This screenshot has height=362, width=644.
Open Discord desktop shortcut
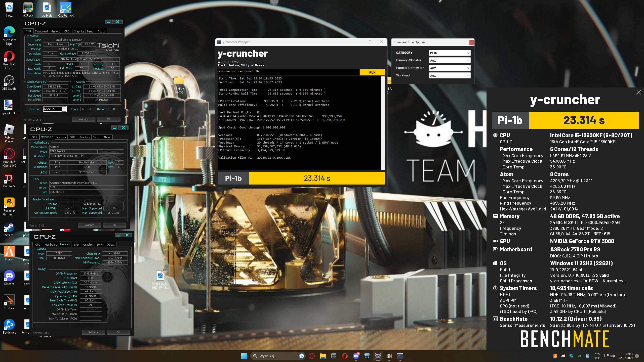(9, 278)
